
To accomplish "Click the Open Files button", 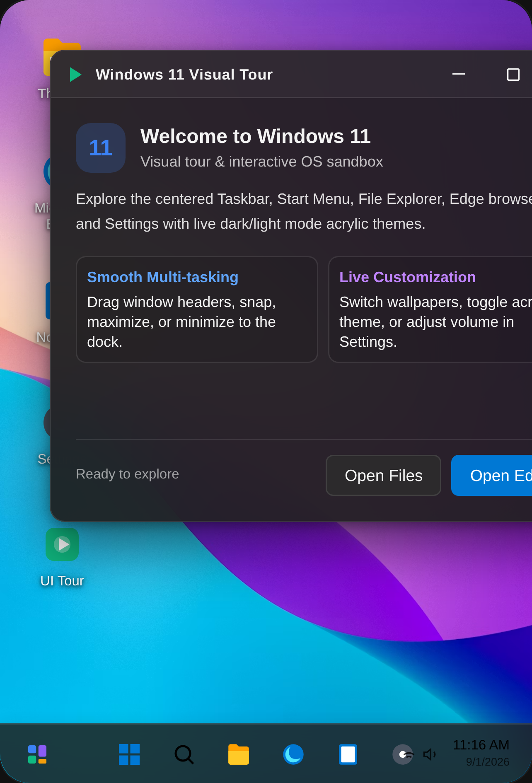I will 383,475.
